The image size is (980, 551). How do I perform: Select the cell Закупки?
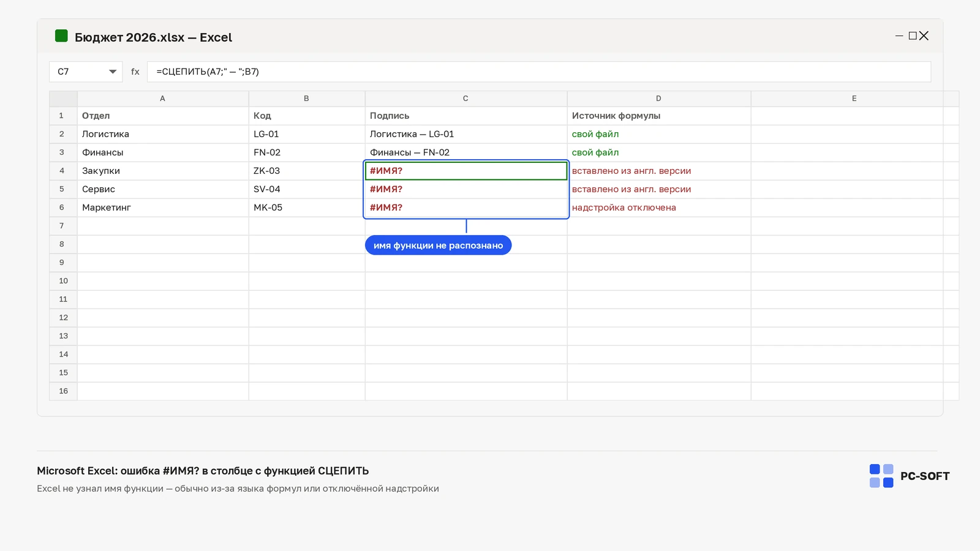163,171
